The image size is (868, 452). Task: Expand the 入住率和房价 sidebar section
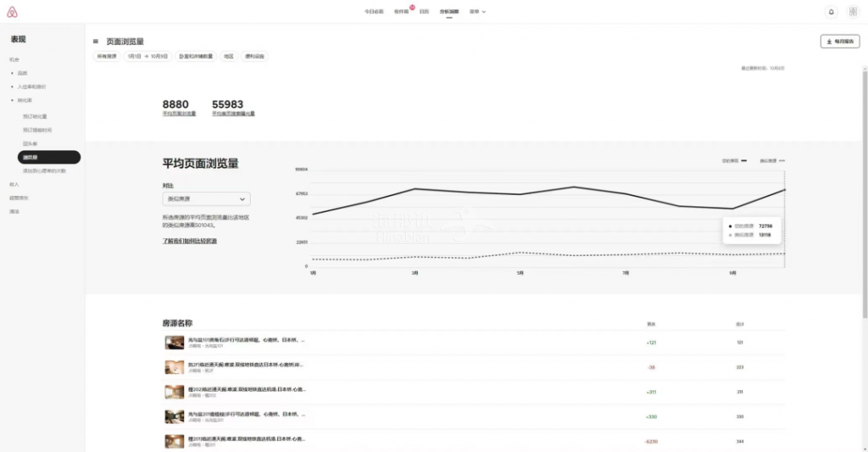click(x=30, y=87)
